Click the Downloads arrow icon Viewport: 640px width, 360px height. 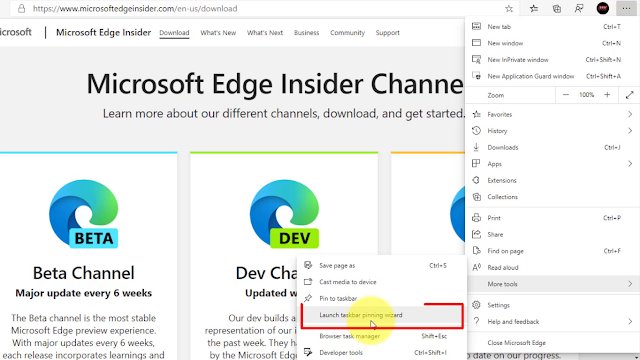[x=476, y=147]
